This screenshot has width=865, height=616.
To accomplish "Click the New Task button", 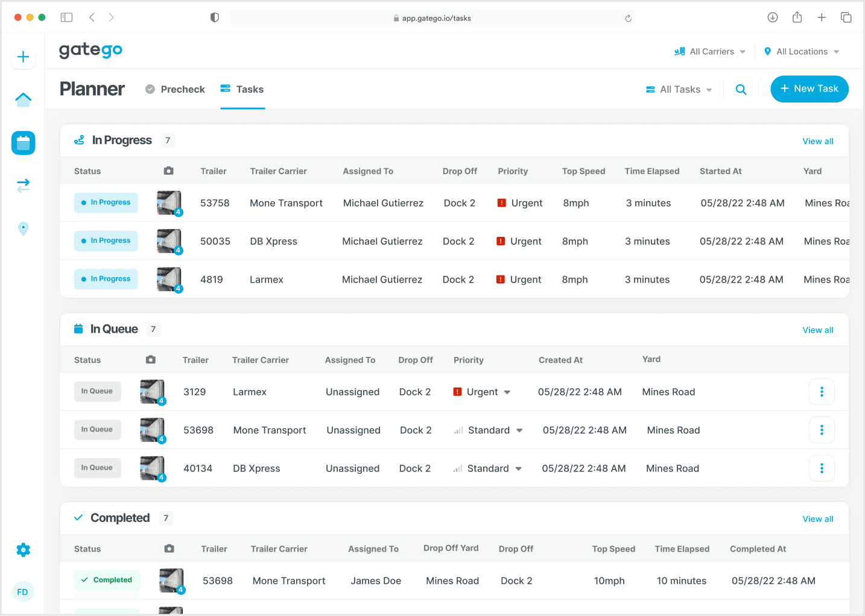I will pos(810,89).
